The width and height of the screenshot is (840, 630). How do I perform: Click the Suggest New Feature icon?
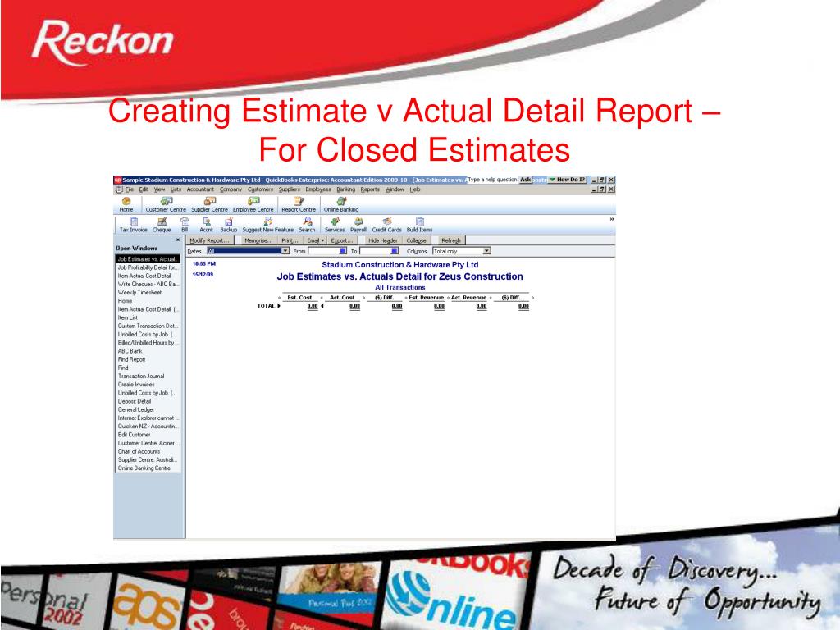click(x=268, y=225)
